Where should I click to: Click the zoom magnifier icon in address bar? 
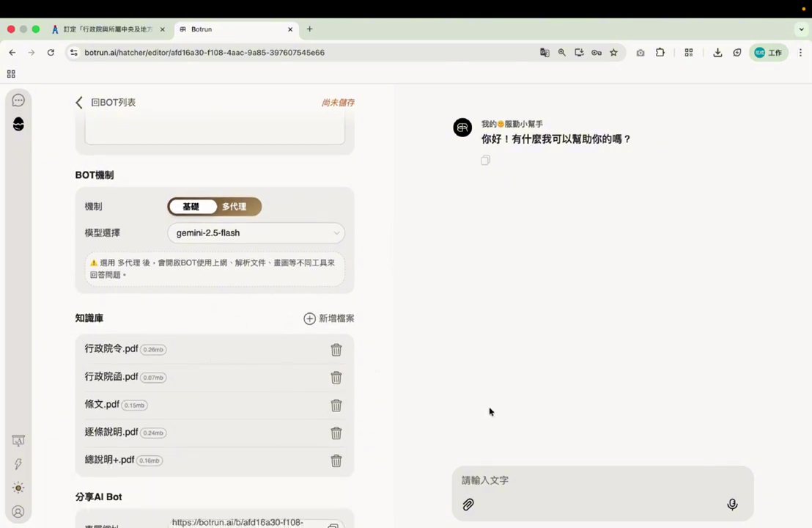coord(562,52)
